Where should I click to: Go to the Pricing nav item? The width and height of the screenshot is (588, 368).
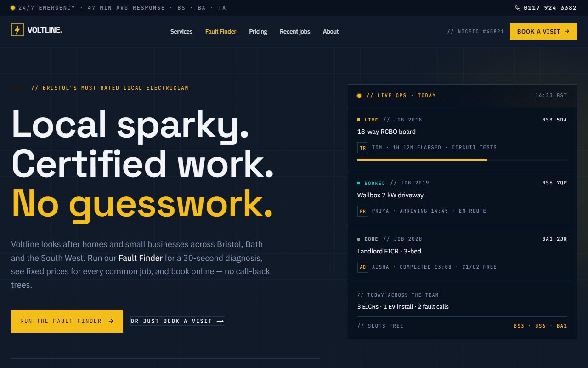point(258,32)
